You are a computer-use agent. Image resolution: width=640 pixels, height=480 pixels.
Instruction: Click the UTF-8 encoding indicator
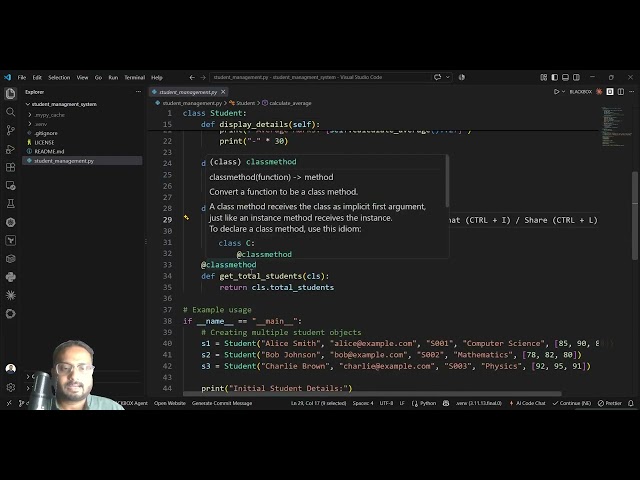[386, 403]
